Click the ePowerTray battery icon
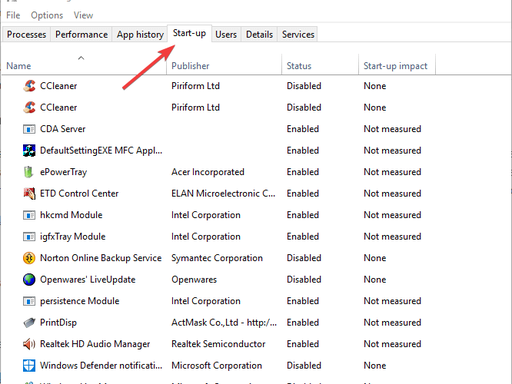This screenshot has height=384, width=512. tap(29, 172)
